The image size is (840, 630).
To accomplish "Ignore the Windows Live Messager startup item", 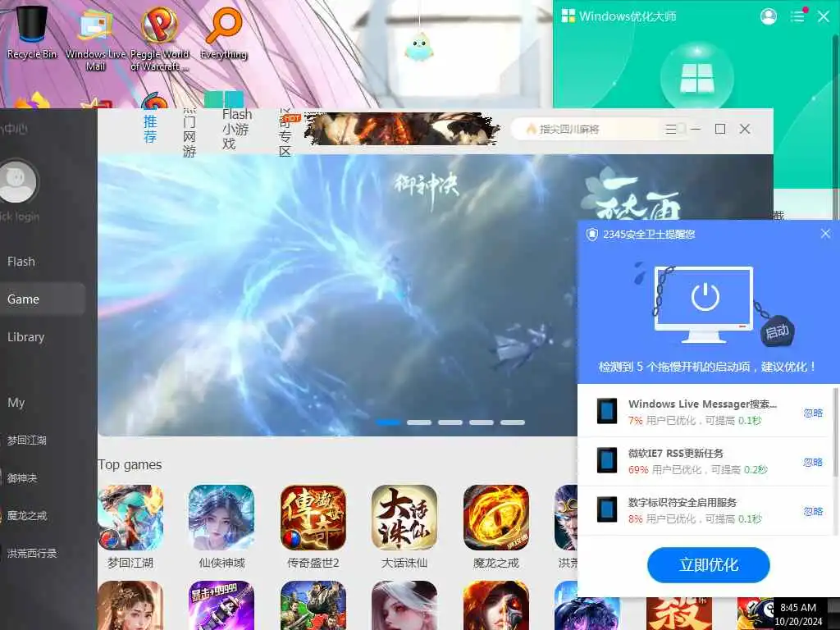I will tap(813, 413).
